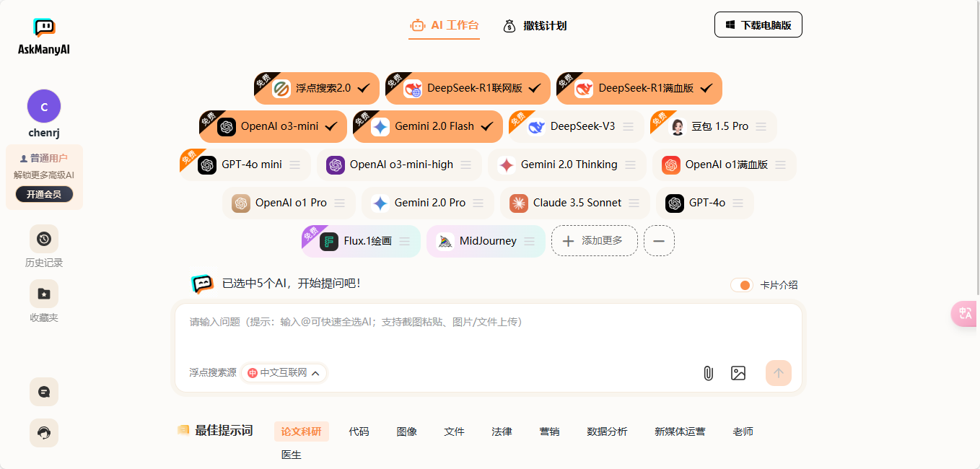Click the minus collapse models button
The height and width of the screenshot is (469, 980).
pos(659,241)
